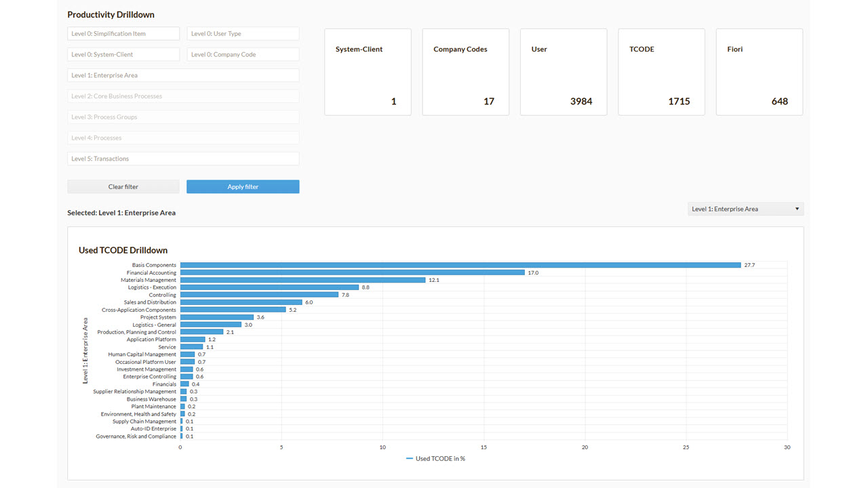Image resolution: width=868 pixels, height=488 pixels.
Task: Click the Level 1: Enterprise Area field
Action: (x=183, y=75)
